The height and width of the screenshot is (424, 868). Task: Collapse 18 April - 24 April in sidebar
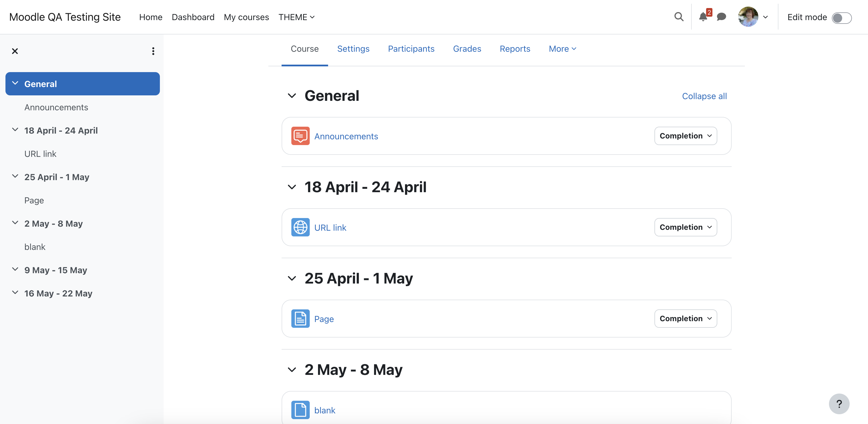(x=15, y=130)
